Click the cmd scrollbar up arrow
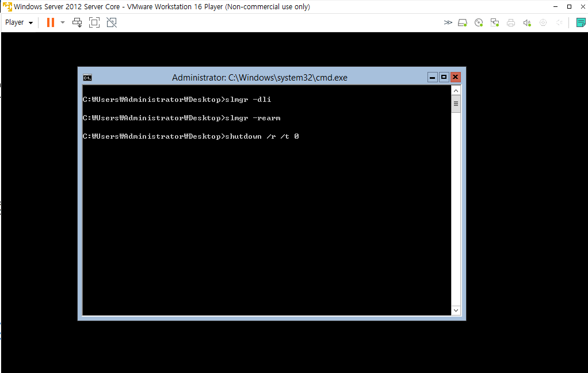This screenshot has width=588, height=373. tap(456, 91)
